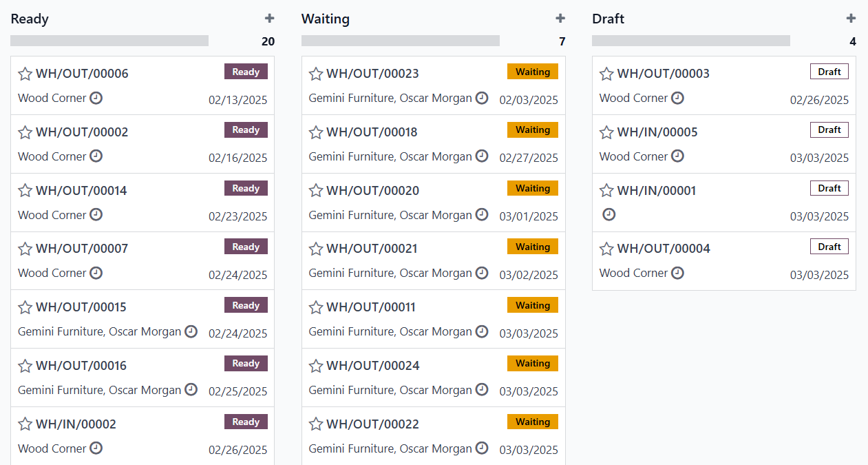This screenshot has height=465, width=868.
Task: Click Gemini Furniture on WH/OUT/00021
Action: tap(390, 273)
